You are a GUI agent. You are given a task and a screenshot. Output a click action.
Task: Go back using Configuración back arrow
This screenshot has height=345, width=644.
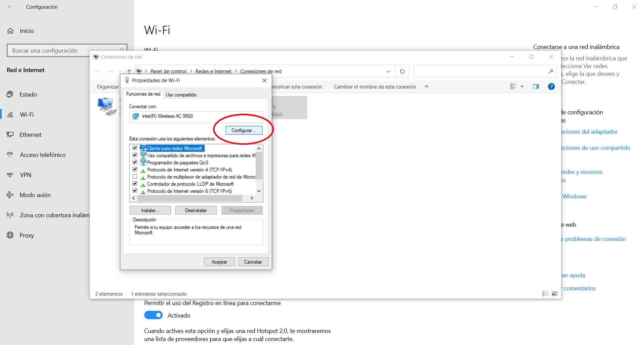point(10,7)
